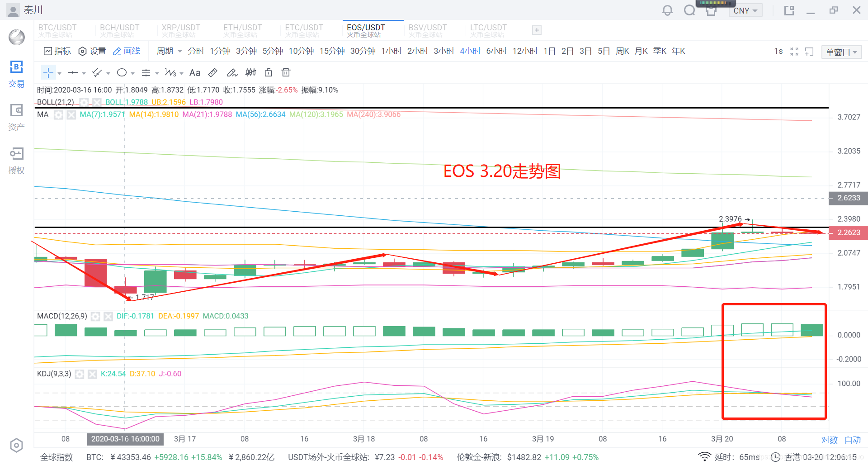Toggle the 画线 drawing toolbar
The width and height of the screenshot is (868, 465).
pos(127,51)
